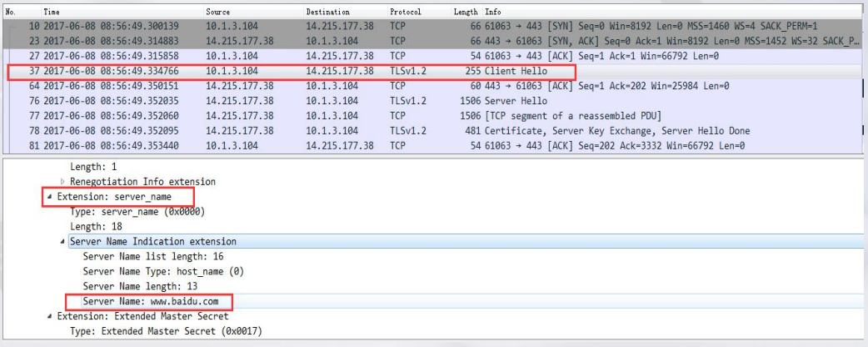868x347 pixels.
Task: Select packet 27 ACK row
Action: [432, 56]
